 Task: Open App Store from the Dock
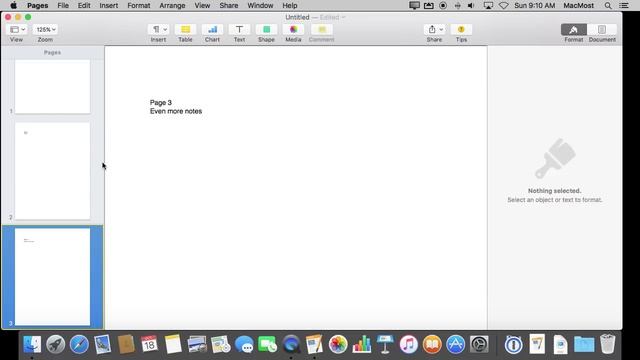click(456, 344)
